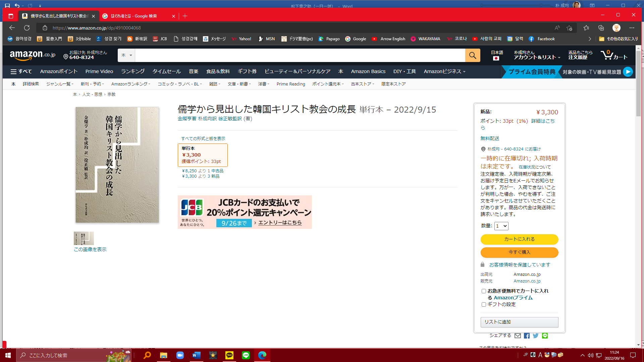Screen dimensions: 644x362
Task: Open search category dropdown labeled 本
Action: (x=126, y=55)
